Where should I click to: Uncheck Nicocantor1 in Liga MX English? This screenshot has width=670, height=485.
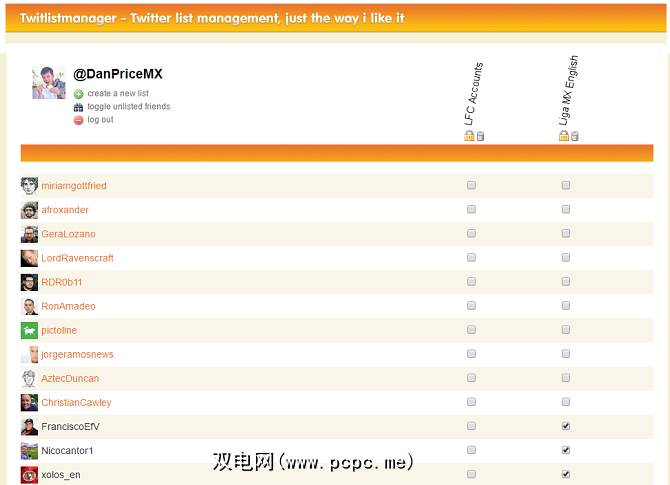click(x=566, y=450)
